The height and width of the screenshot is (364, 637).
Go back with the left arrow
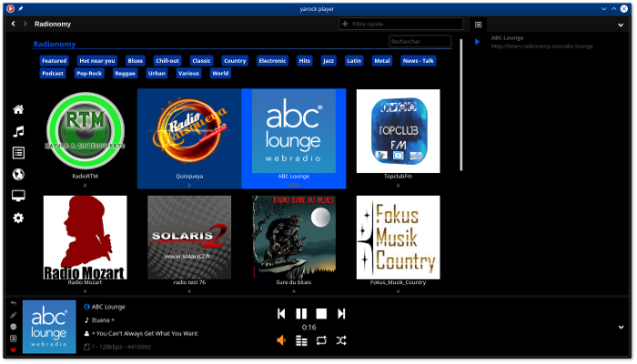pos(14,24)
